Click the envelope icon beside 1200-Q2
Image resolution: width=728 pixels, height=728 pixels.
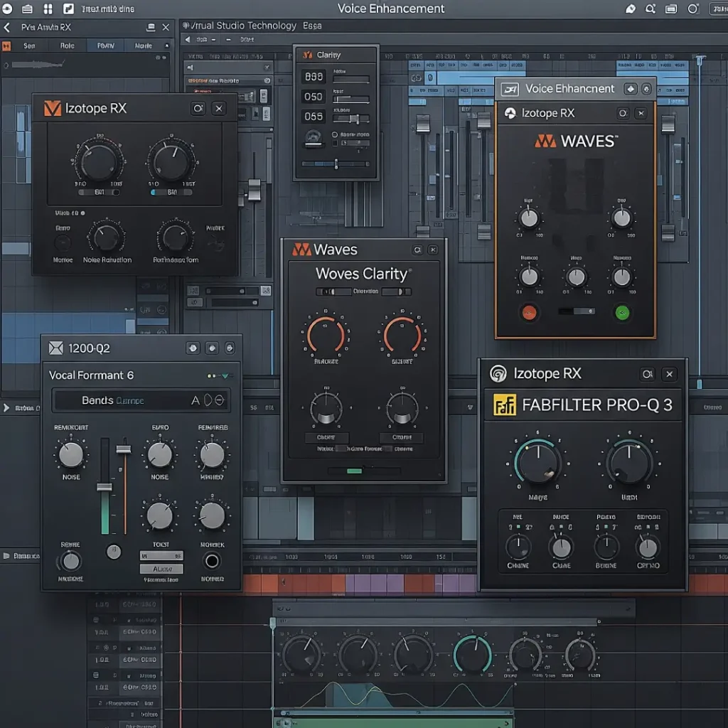click(x=56, y=348)
